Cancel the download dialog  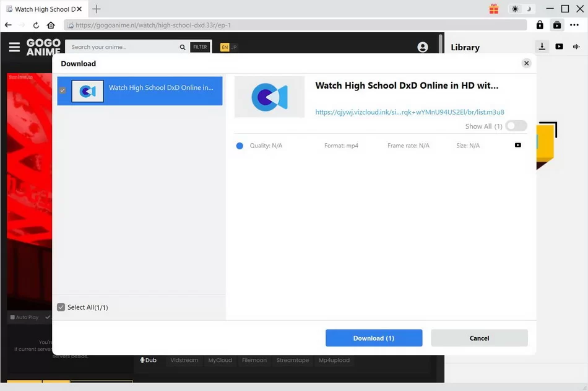(x=479, y=338)
